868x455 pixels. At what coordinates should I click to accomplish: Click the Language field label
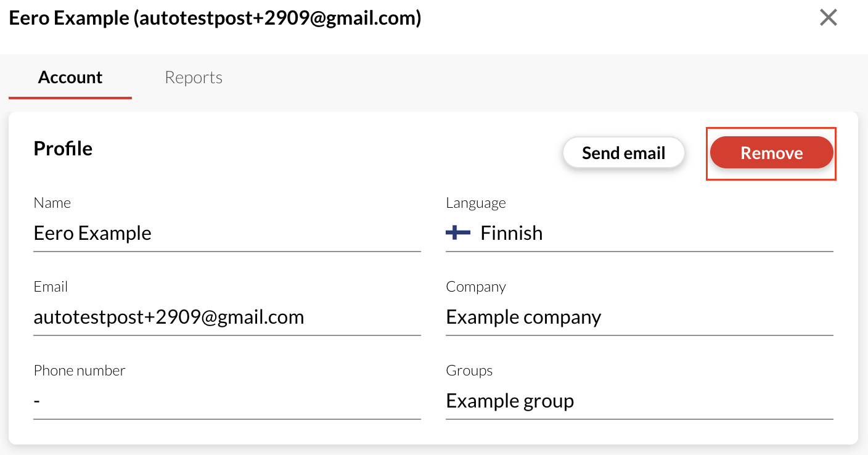(475, 203)
